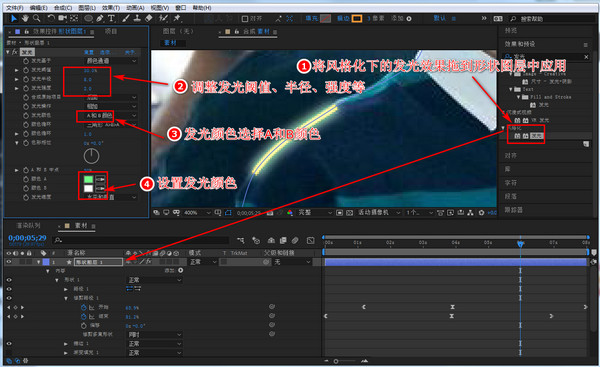Screen dimensions: 600x367
Task: Click the green 颜色 A swatch
Action: click(88, 179)
